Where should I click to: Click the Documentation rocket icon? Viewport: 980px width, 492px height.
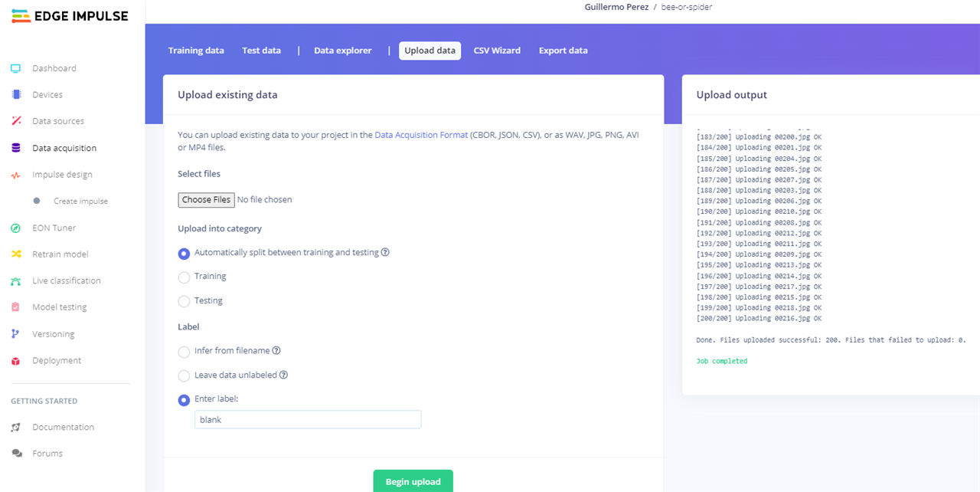(x=16, y=427)
